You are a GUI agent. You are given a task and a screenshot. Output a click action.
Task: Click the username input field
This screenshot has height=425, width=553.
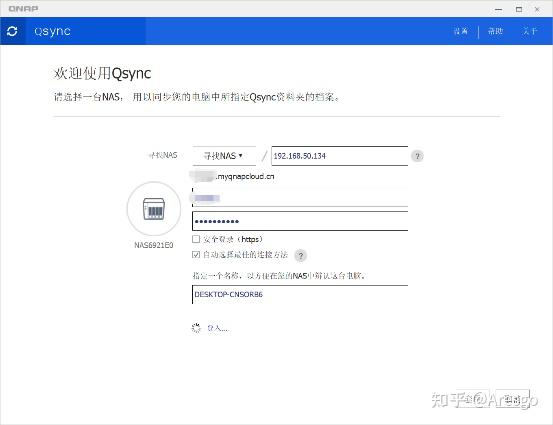tap(300, 198)
